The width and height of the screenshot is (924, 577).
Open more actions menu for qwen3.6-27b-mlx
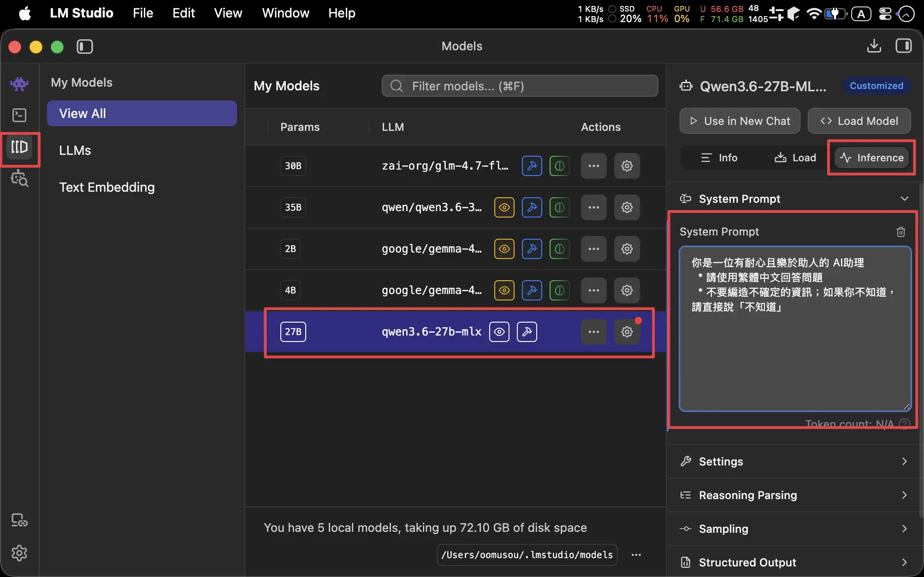(594, 332)
